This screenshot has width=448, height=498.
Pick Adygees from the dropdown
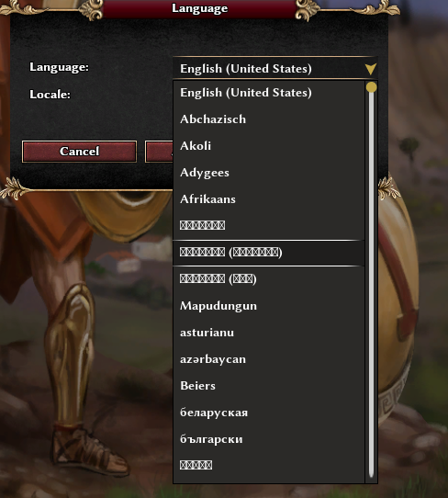coord(268,173)
